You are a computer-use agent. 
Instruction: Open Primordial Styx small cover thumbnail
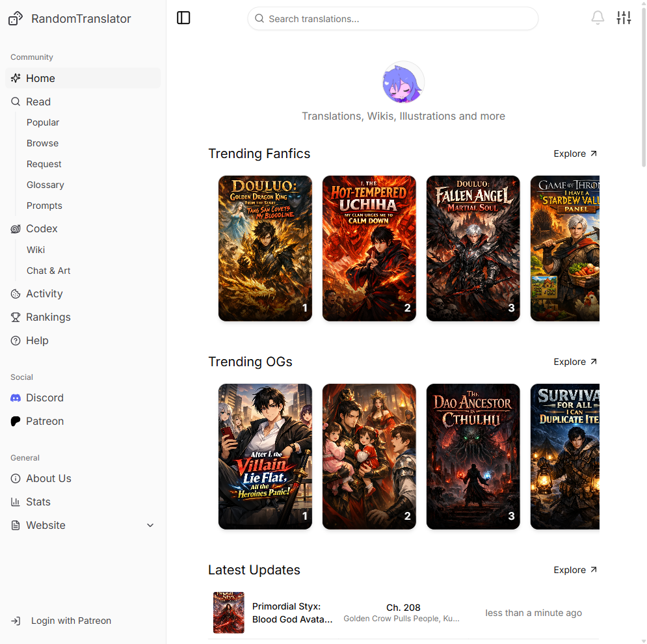(x=229, y=613)
